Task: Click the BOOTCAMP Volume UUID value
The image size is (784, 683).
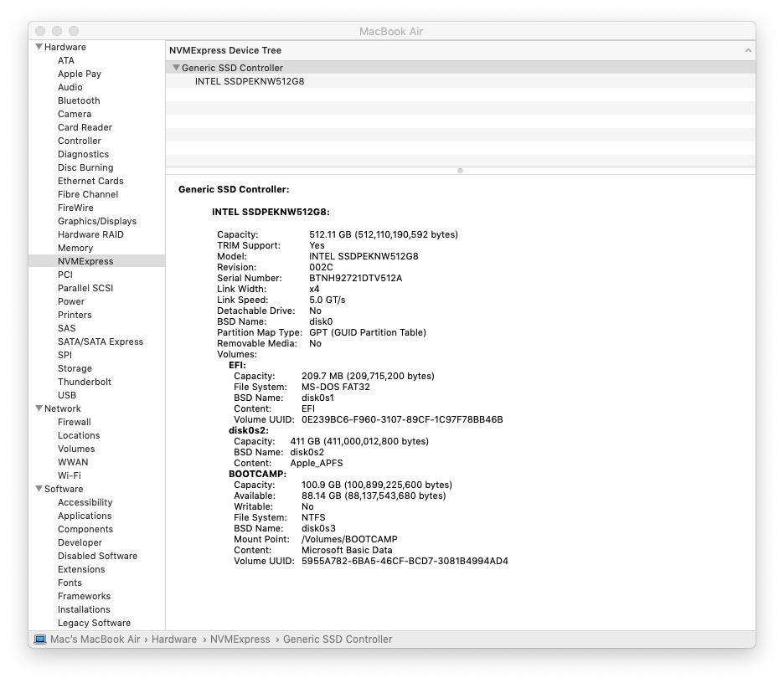Action: click(405, 561)
